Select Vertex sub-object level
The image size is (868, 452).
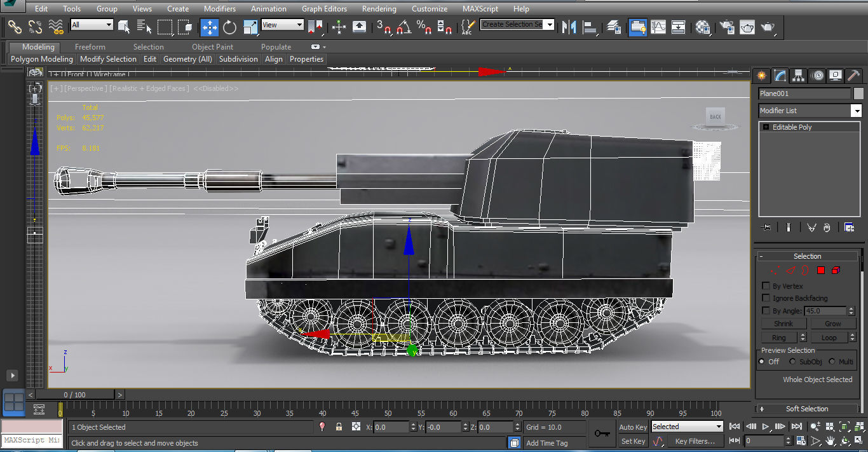(x=774, y=270)
